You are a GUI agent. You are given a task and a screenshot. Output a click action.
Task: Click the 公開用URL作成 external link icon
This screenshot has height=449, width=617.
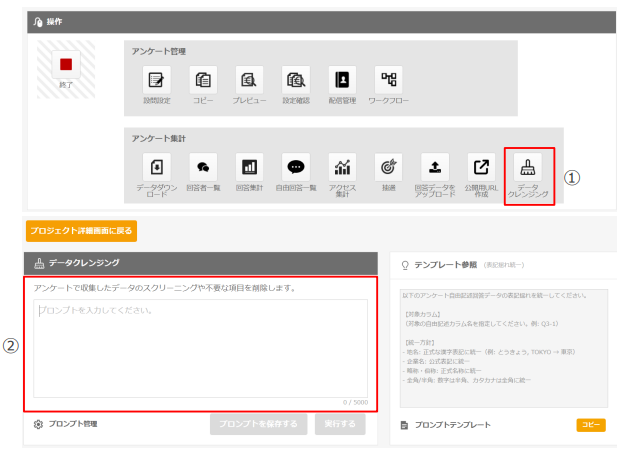(x=481, y=167)
